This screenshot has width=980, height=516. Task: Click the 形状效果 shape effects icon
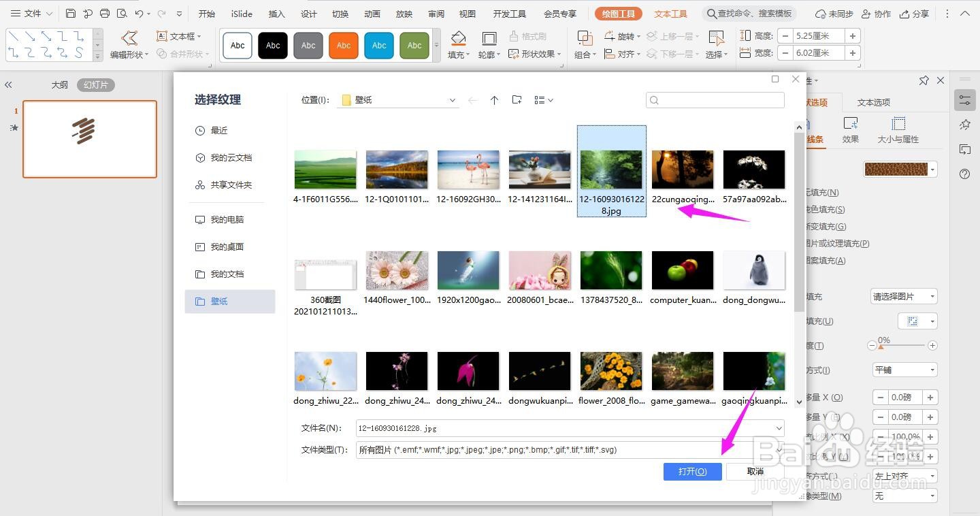[x=514, y=54]
